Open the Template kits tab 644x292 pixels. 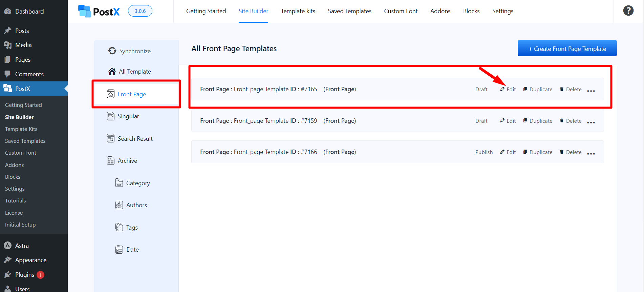tap(298, 11)
